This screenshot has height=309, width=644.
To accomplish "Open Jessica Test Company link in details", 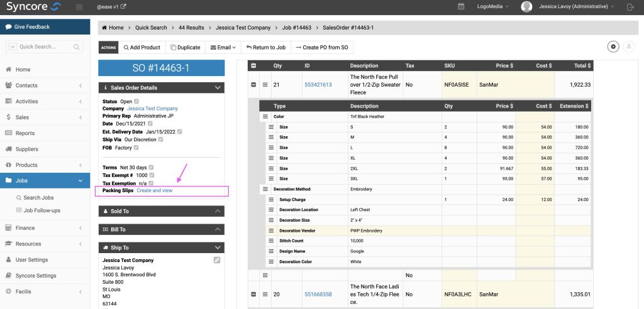I will pyautogui.click(x=152, y=108).
